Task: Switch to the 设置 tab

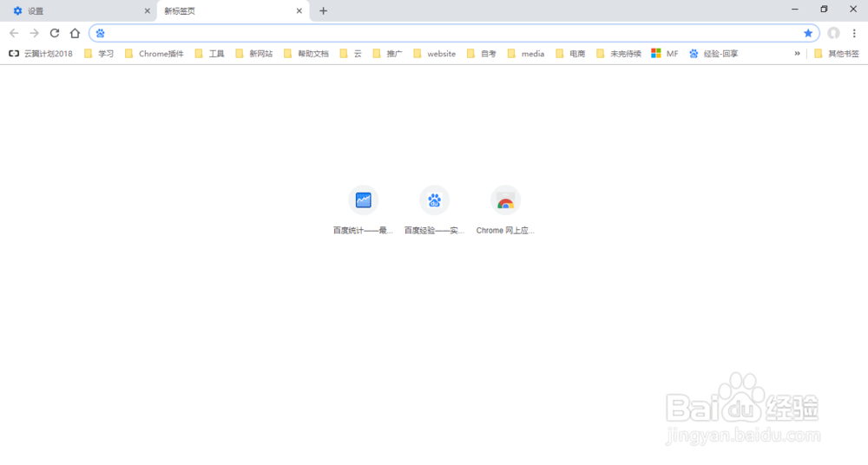Action: [x=80, y=11]
